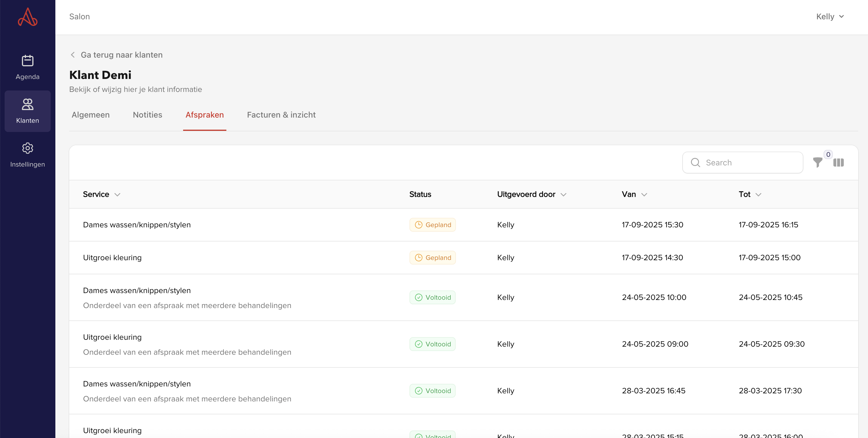Viewport: 868px width, 438px height.
Task: Sort by the Van column
Action: click(634, 194)
